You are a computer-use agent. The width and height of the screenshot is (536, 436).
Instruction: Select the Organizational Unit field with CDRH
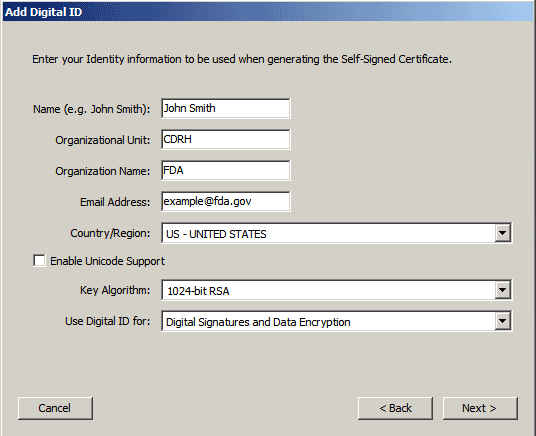point(226,140)
